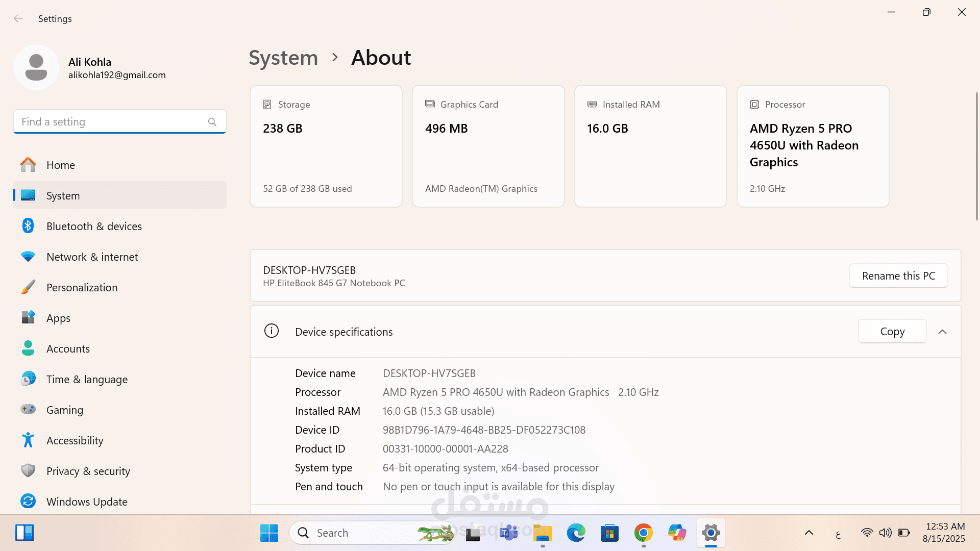Open the widgets panel icon in taskbar
Screen dimensions: 980x551
(x=24, y=533)
